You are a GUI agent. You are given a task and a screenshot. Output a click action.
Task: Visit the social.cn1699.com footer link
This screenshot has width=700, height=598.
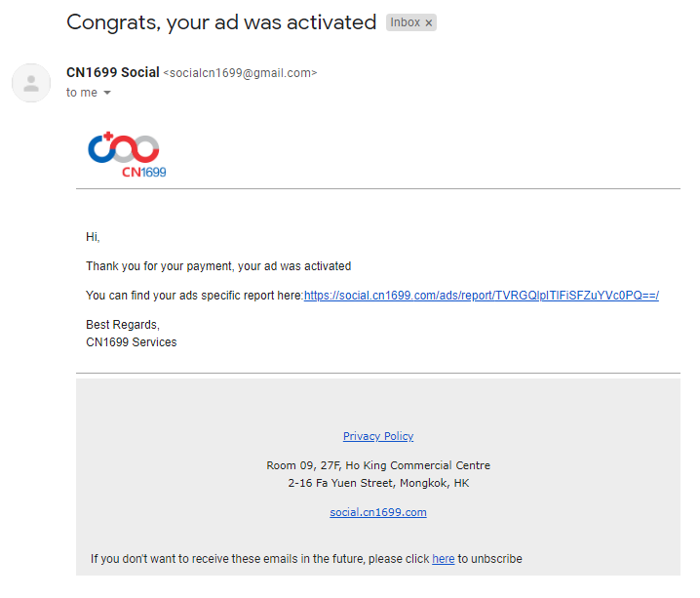tap(378, 512)
